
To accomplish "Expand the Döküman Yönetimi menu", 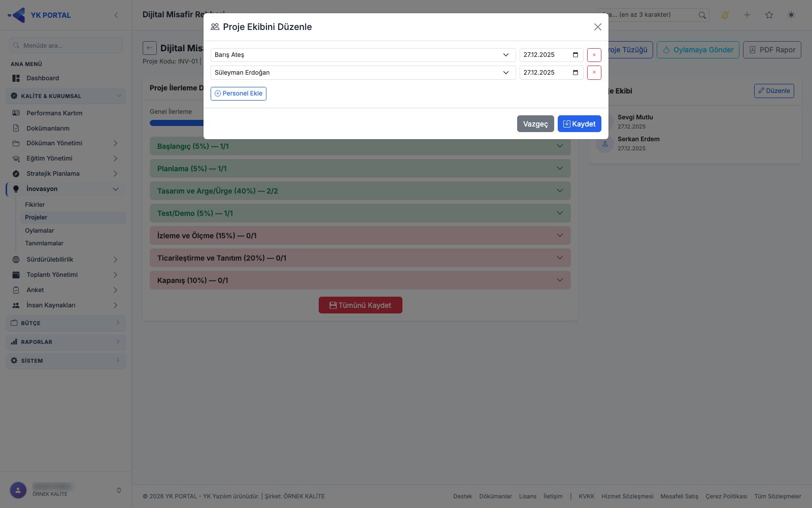I will coord(66,143).
